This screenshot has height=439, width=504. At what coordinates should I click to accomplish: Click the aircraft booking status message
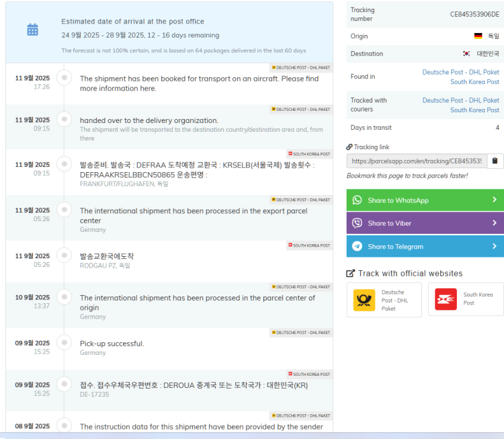[200, 83]
